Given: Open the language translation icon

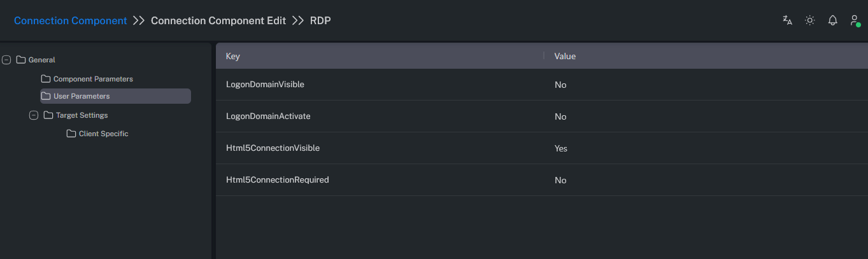Looking at the screenshot, I should (x=787, y=20).
